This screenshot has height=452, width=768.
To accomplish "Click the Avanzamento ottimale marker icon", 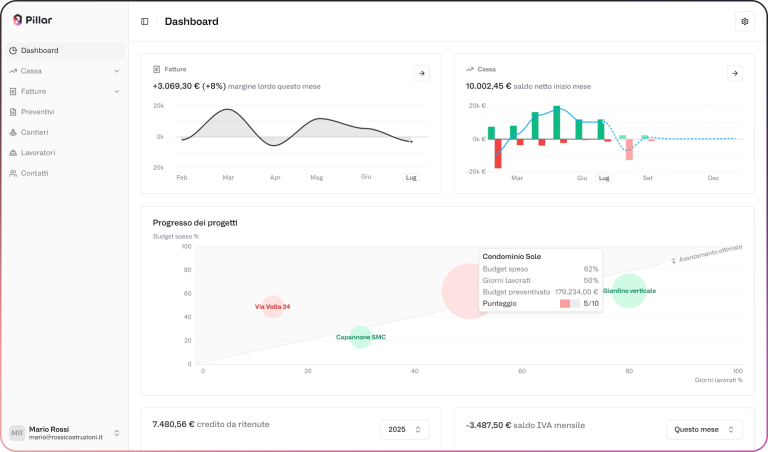I will point(673,261).
